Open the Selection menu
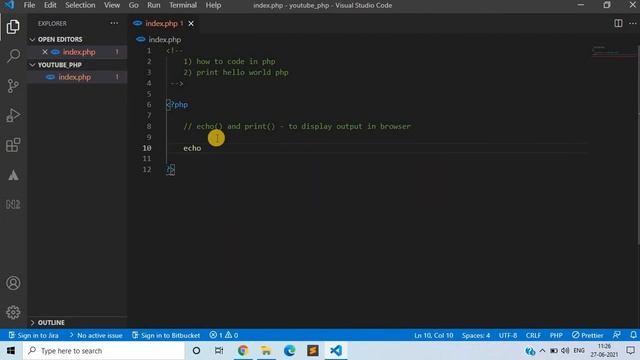 click(x=80, y=5)
